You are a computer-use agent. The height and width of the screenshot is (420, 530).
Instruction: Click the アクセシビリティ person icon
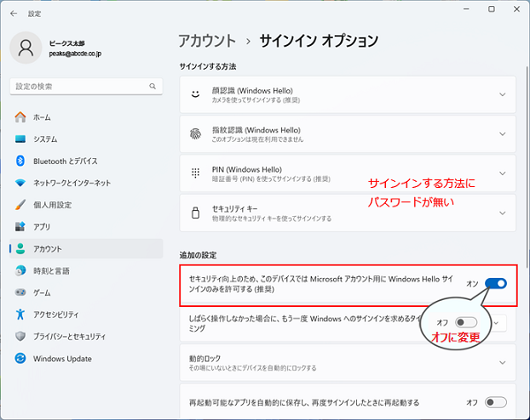point(20,314)
